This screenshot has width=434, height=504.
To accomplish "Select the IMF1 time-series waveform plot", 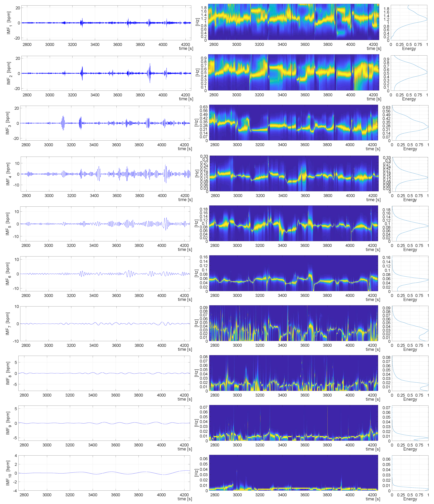I will pyautogui.click(x=106, y=23).
